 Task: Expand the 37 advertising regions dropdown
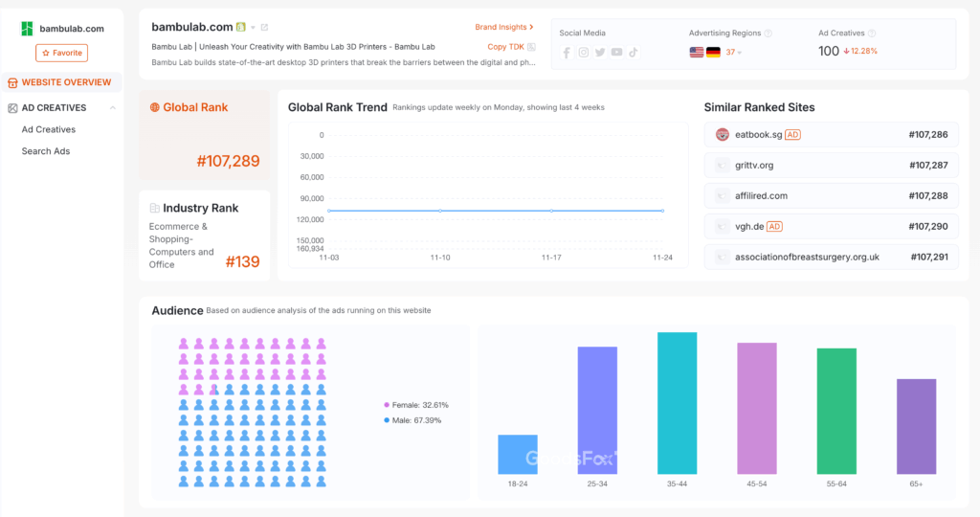point(734,52)
